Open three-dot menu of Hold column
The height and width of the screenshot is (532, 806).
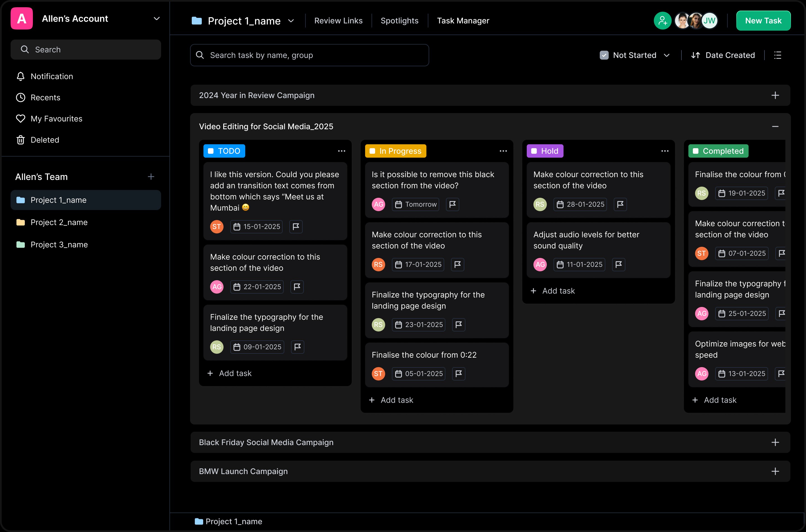coord(665,151)
